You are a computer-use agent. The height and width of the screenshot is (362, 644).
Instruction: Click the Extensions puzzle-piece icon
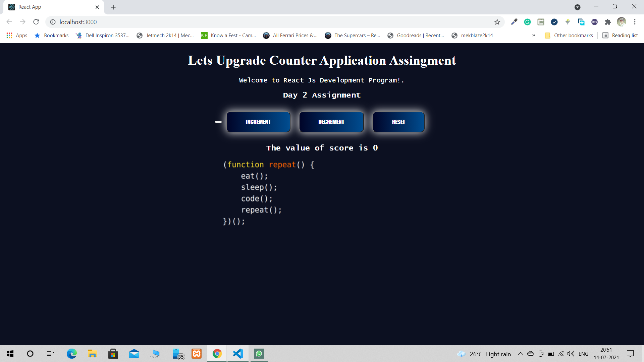608,22
